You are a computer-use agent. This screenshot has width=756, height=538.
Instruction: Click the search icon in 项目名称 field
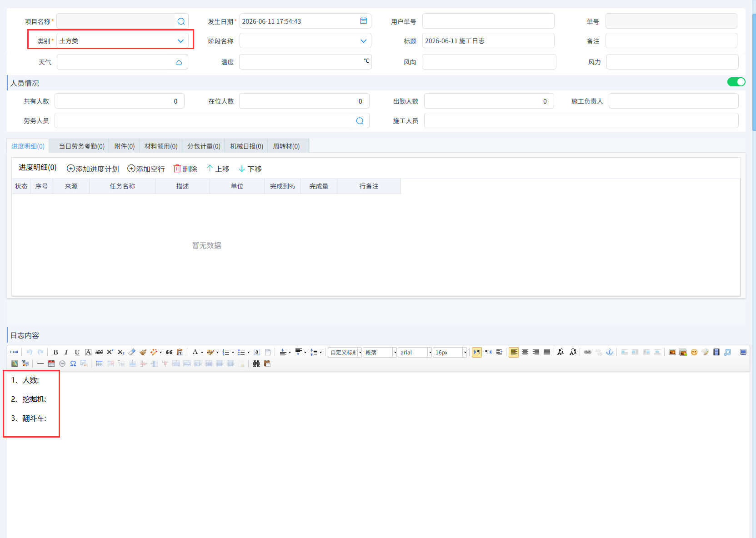coord(181,21)
